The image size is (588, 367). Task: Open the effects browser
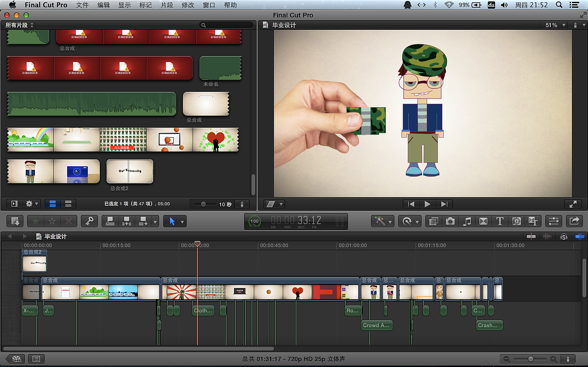point(434,221)
